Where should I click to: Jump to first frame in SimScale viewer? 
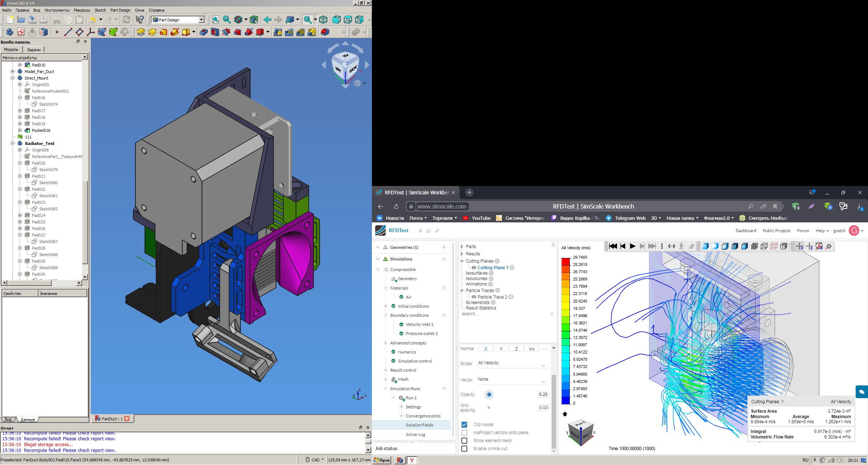(613, 246)
